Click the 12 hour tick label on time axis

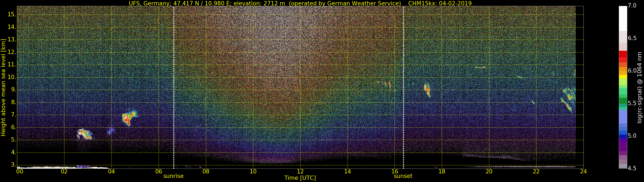pyautogui.click(x=300, y=172)
